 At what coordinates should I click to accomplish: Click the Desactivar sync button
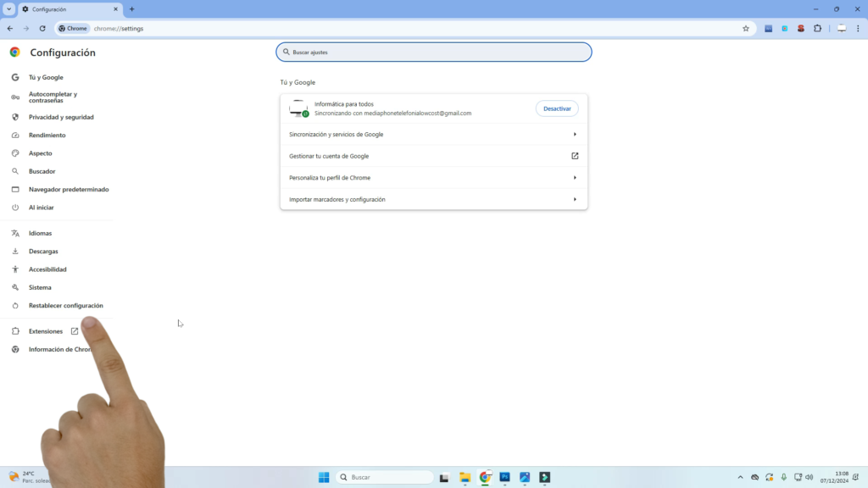point(557,108)
